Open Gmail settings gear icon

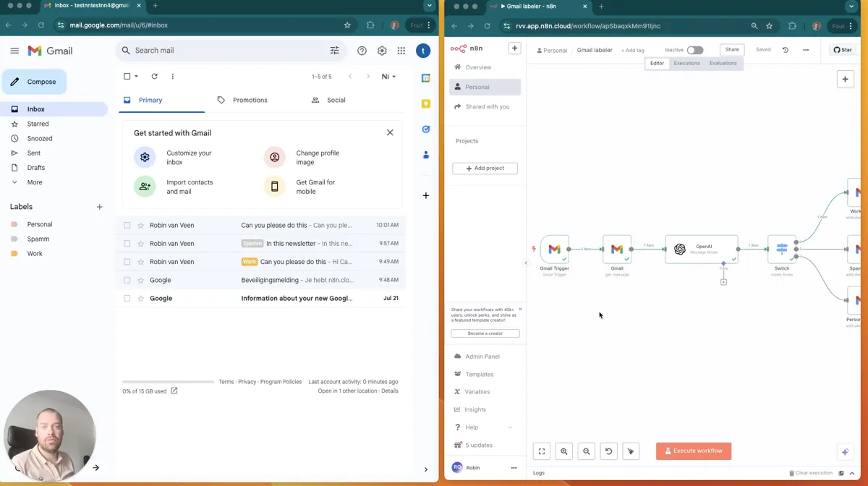point(382,51)
